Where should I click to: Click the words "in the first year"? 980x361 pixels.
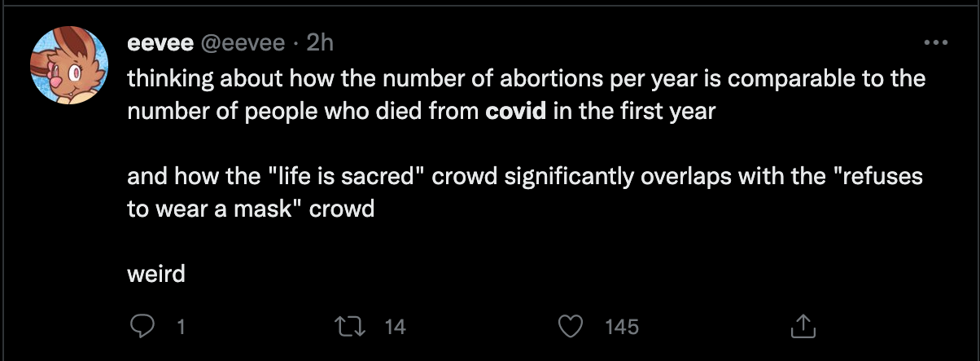(633, 111)
